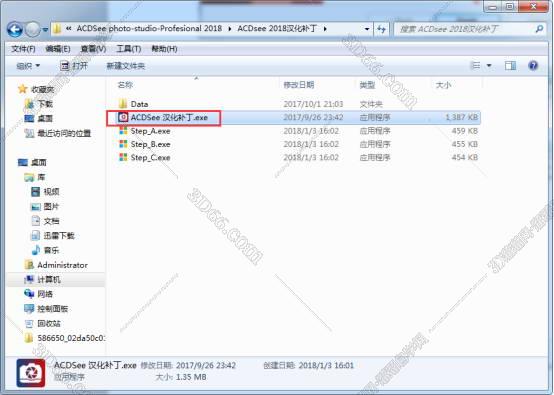
Task: Select the Step_B.exe file icon
Action: (123, 144)
